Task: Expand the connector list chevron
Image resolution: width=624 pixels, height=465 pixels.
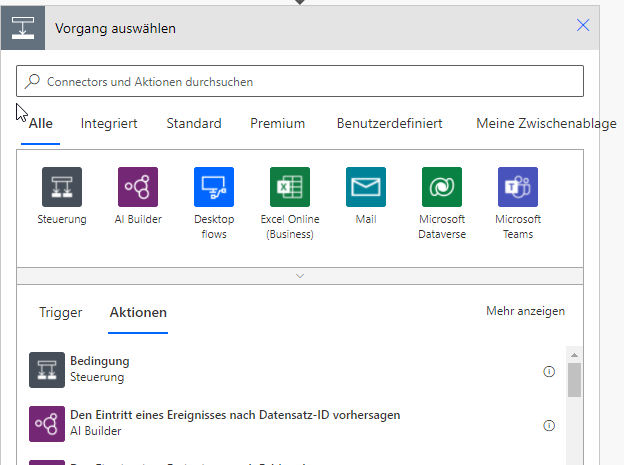Action: tap(300, 275)
